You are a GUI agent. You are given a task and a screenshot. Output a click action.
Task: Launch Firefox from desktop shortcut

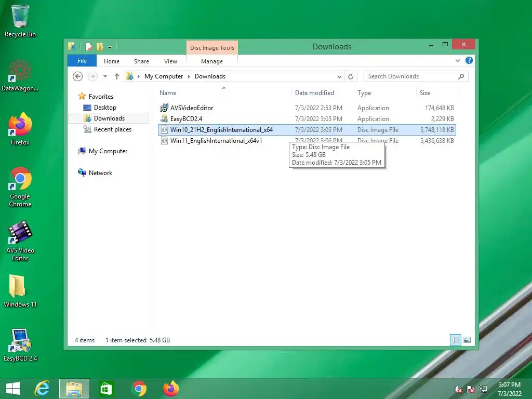coord(20,129)
